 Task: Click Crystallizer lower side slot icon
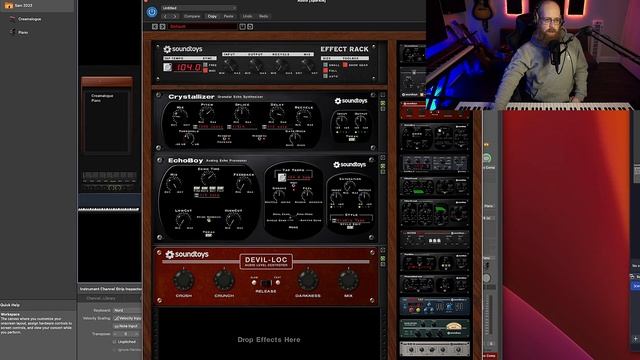(383, 109)
